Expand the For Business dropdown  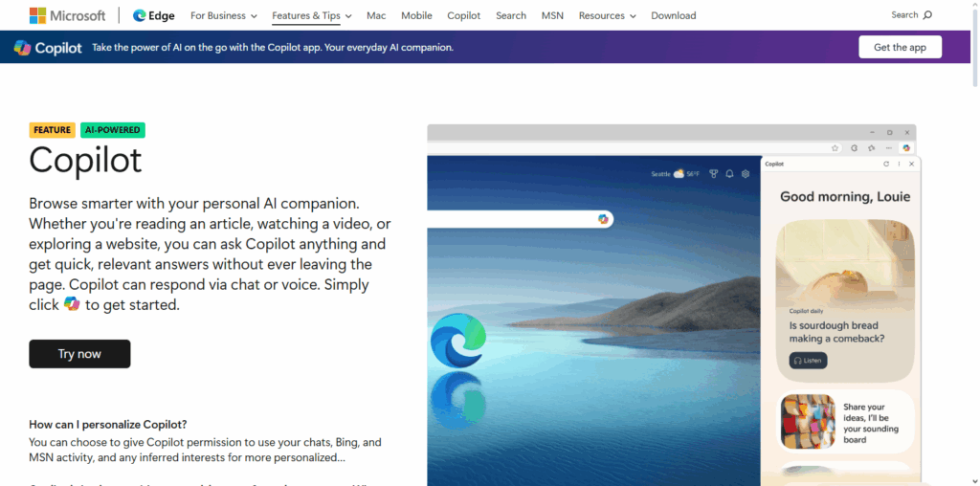pyautogui.click(x=224, y=15)
